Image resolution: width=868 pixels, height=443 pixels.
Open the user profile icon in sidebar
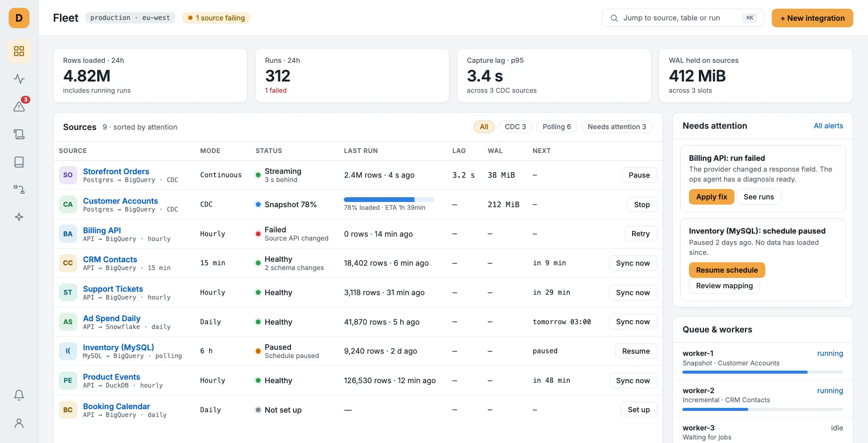click(19, 423)
